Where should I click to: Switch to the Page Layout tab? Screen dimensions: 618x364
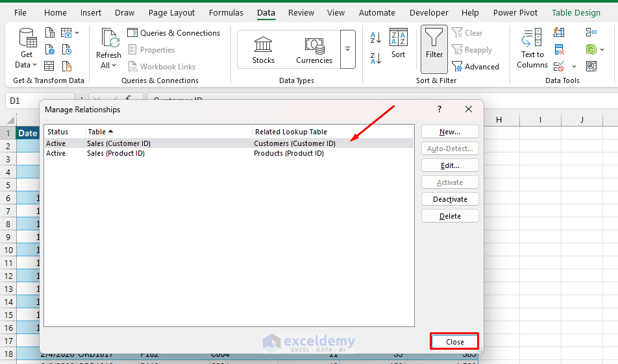tap(171, 12)
